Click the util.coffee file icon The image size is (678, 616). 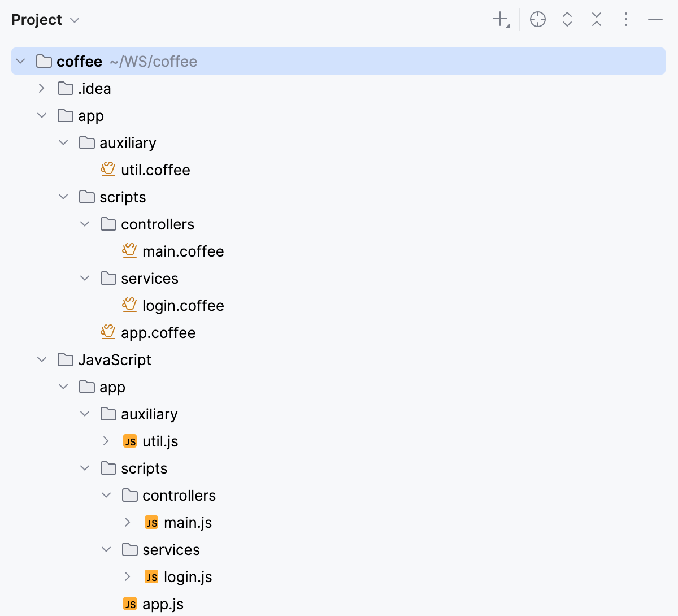pyautogui.click(x=108, y=170)
